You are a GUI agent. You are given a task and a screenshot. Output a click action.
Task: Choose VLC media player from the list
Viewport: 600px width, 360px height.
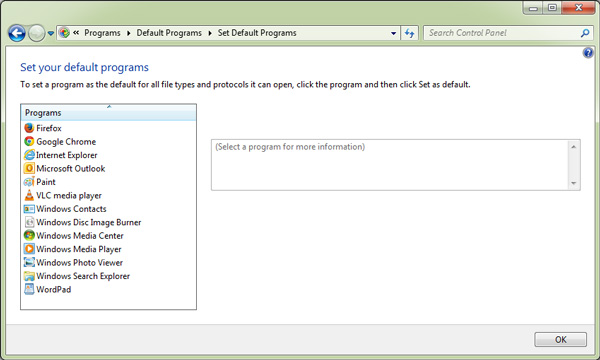click(x=69, y=195)
